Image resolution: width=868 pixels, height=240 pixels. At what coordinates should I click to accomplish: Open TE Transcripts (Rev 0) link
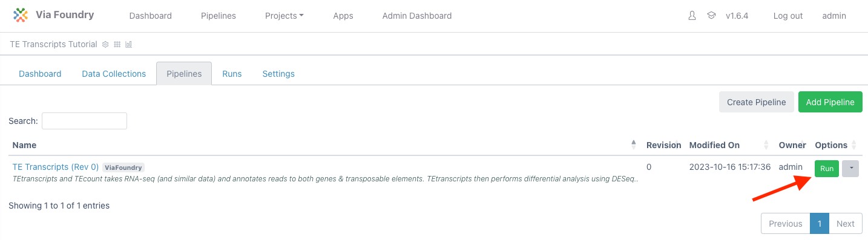56,167
